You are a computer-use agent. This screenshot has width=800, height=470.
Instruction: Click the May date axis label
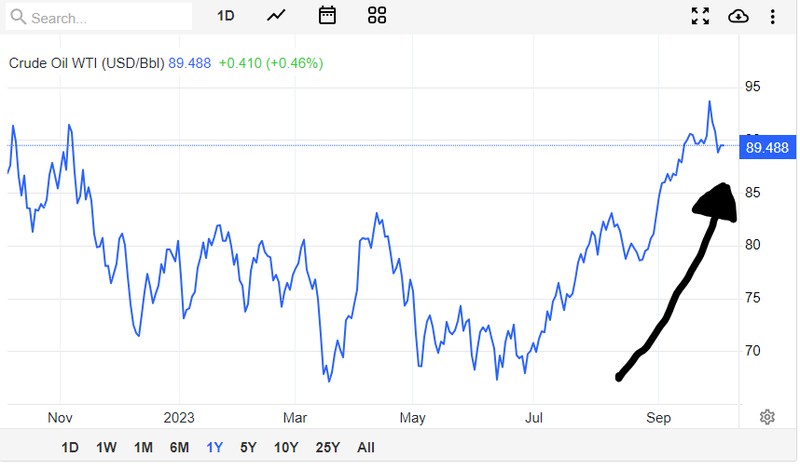[x=412, y=418]
